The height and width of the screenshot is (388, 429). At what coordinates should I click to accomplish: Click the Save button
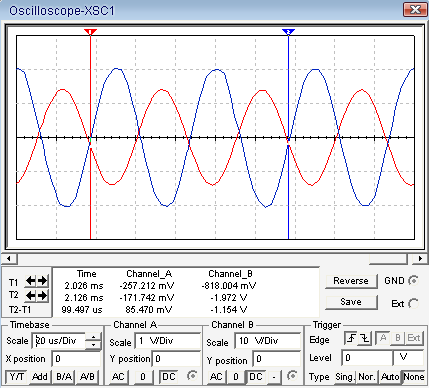tap(351, 302)
